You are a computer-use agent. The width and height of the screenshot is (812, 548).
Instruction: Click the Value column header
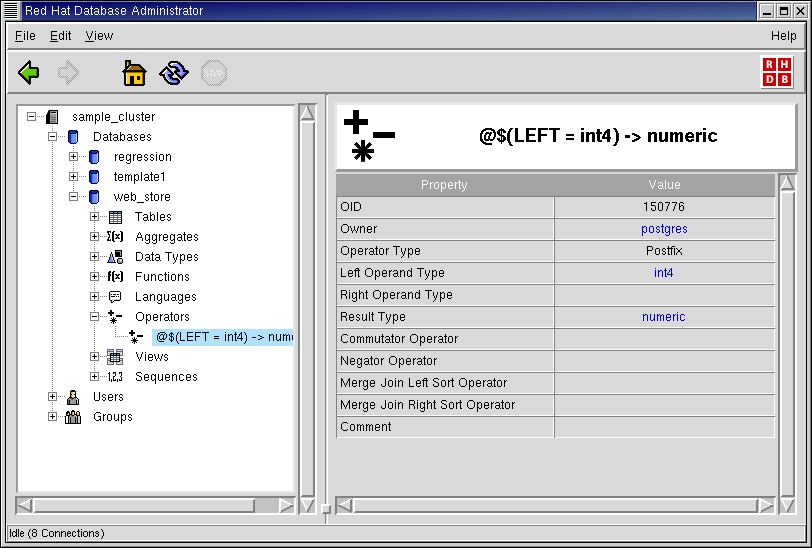pyautogui.click(x=664, y=185)
